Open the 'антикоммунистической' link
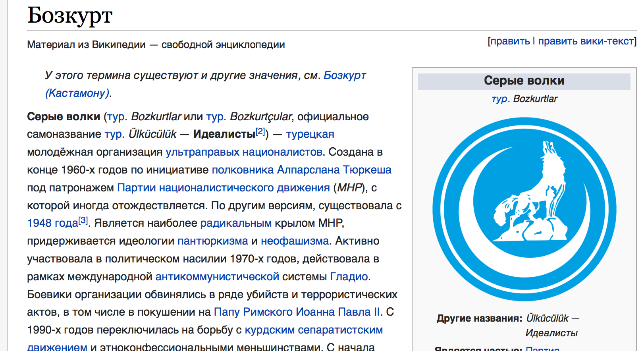This screenshot has height=351, width=644. [217, 277]
